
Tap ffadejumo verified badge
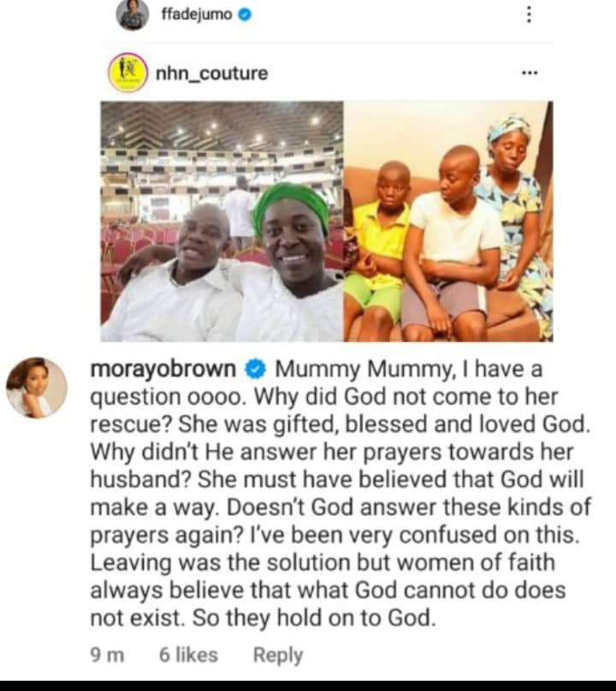click(x=245, y=15)
